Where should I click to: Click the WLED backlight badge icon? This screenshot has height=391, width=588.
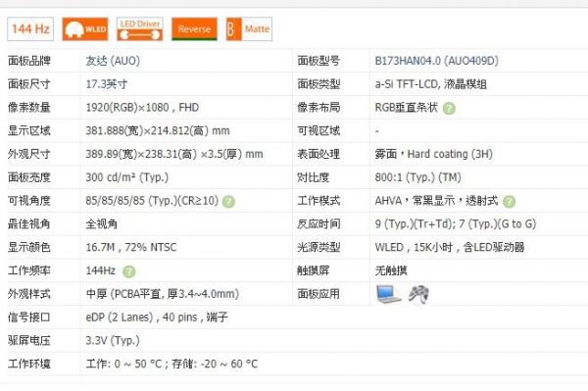(x=85, y=28)
